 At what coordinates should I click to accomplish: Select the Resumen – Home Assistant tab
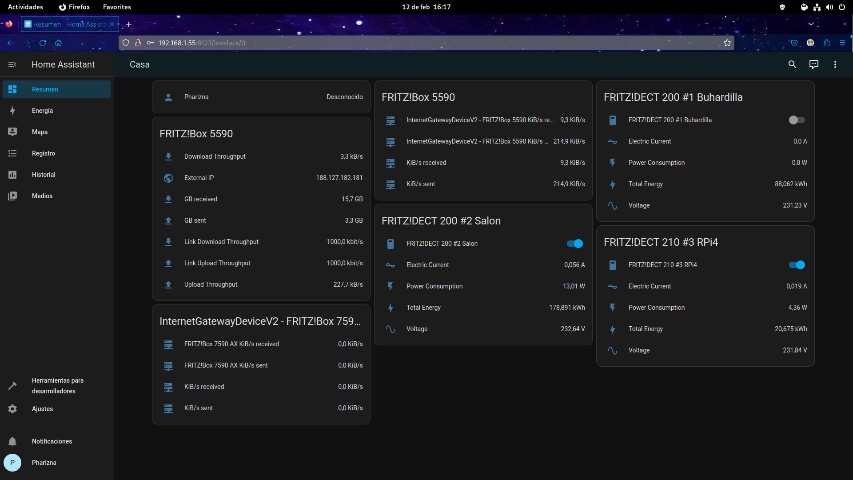point(70,24)
